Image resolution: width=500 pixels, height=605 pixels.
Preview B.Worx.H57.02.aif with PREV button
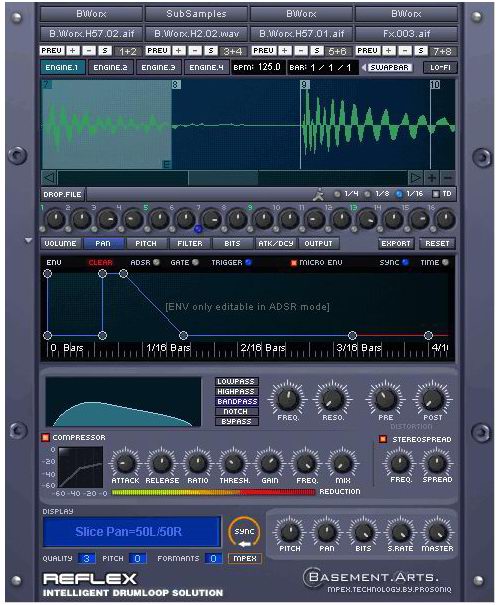click(x=52, y=51)
